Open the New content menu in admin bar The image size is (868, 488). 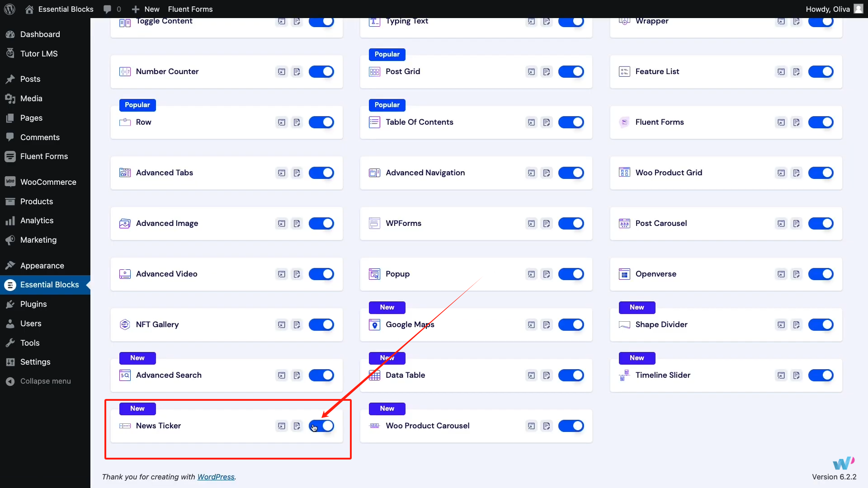coord(146,9)
